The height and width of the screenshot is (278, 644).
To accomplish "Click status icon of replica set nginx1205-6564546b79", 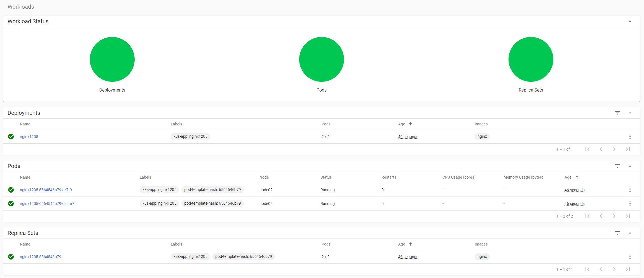I will click(x=11, y=257).
